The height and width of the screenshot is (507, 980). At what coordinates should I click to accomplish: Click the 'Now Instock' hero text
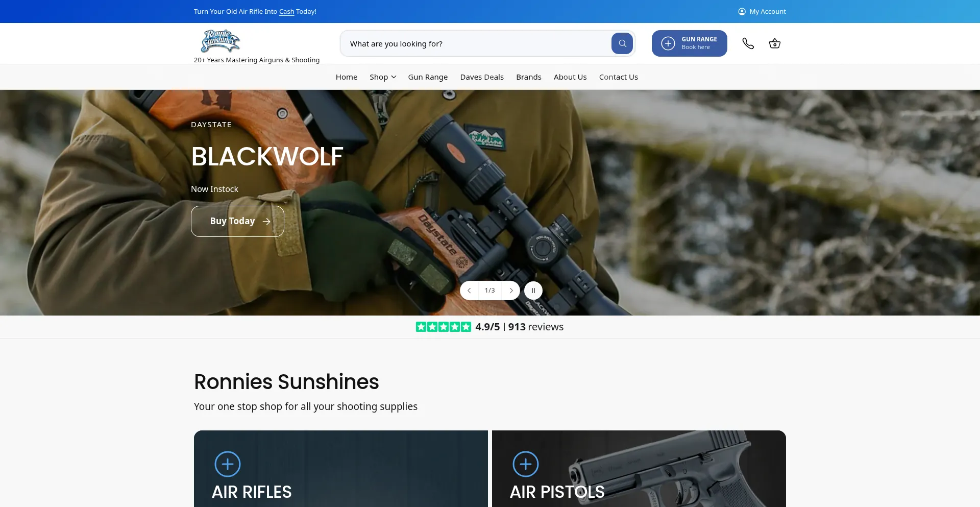click(214, 189)
